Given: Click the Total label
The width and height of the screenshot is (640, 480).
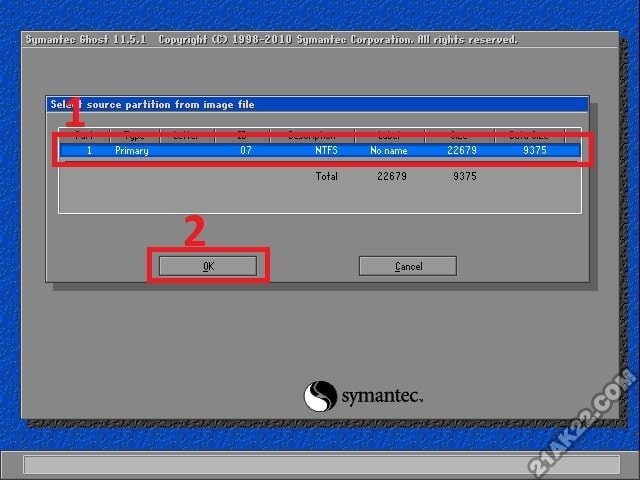Looking at the screenshot, I should [x=327, y=176].
